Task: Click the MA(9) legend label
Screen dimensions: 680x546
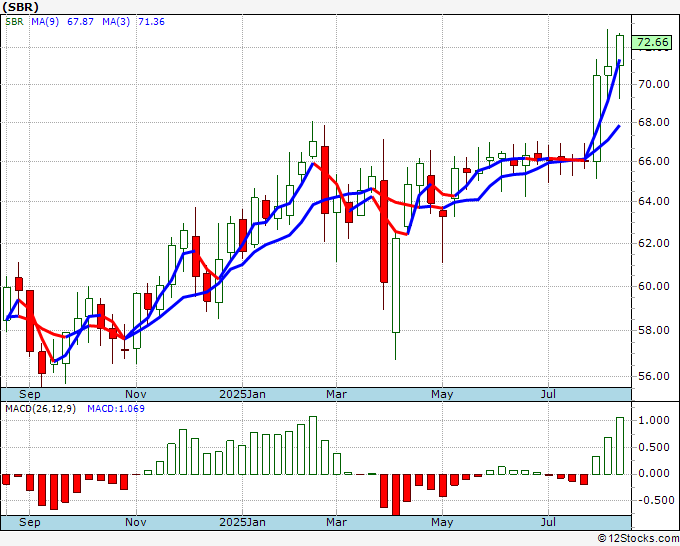Action: coord(45,22)
